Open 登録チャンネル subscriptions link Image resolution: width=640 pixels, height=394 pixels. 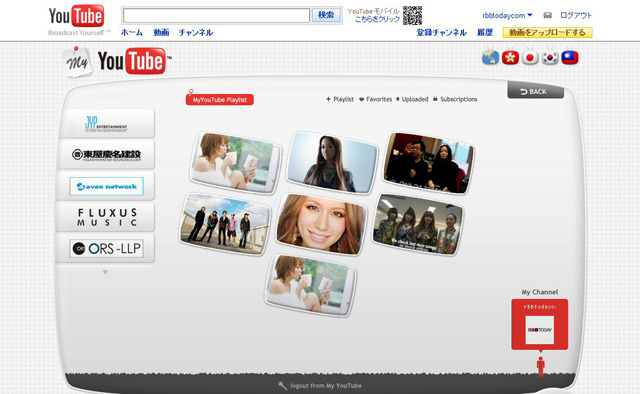441,33
